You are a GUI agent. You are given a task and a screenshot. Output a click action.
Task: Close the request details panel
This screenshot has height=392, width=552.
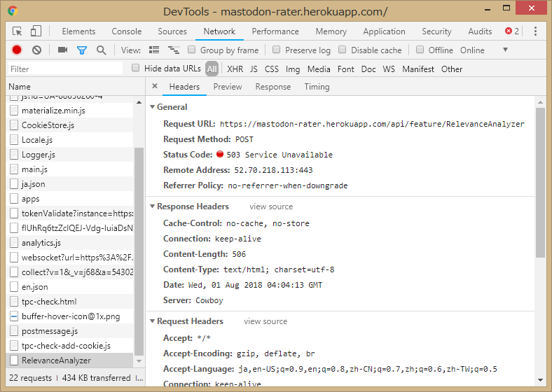coord(155,86)
